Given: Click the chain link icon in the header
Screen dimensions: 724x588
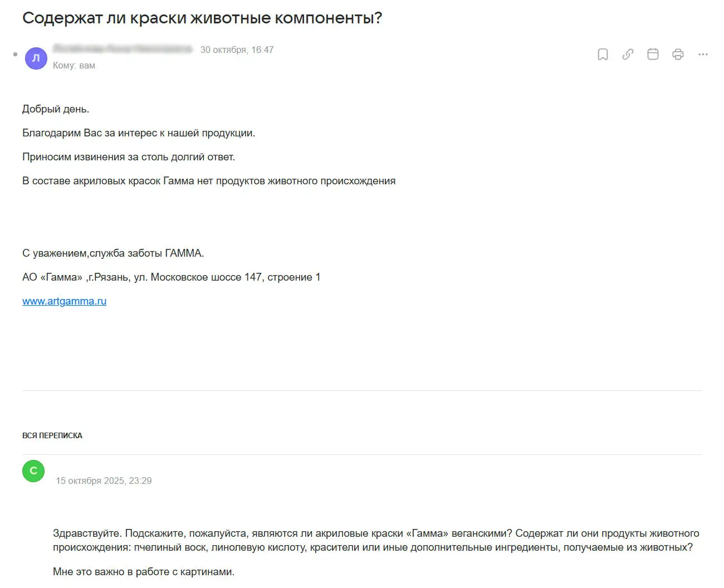Looking at the screenshot, I should 628,55.
